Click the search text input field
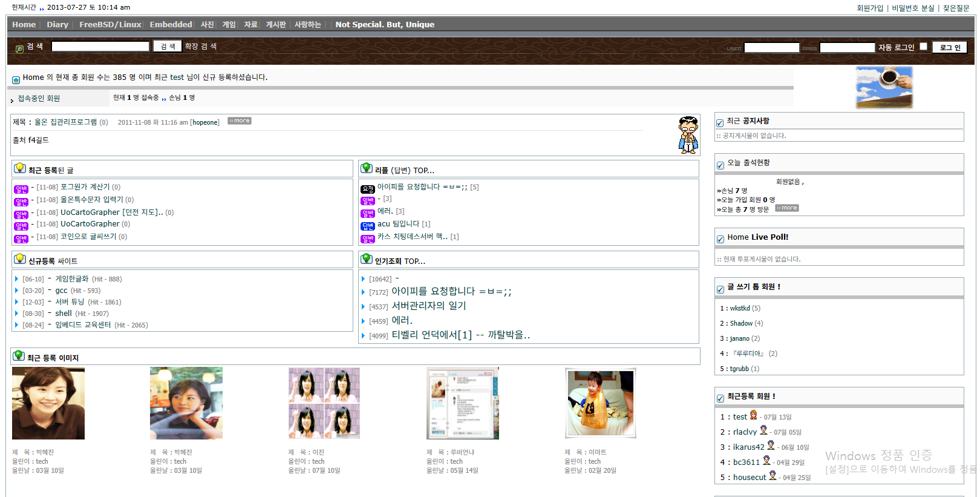The height and width of the screenshot is (497, 980). pyautogui.click(x=100, y=47)
